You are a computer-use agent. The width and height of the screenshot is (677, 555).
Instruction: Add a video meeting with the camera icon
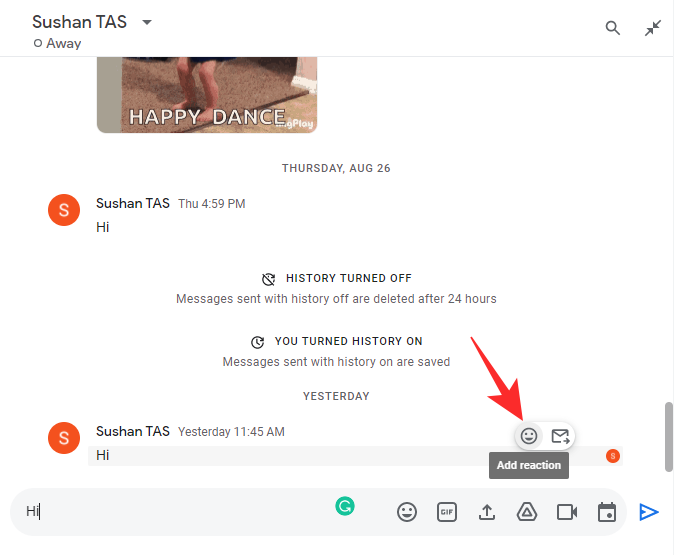(x=566, y=512)
